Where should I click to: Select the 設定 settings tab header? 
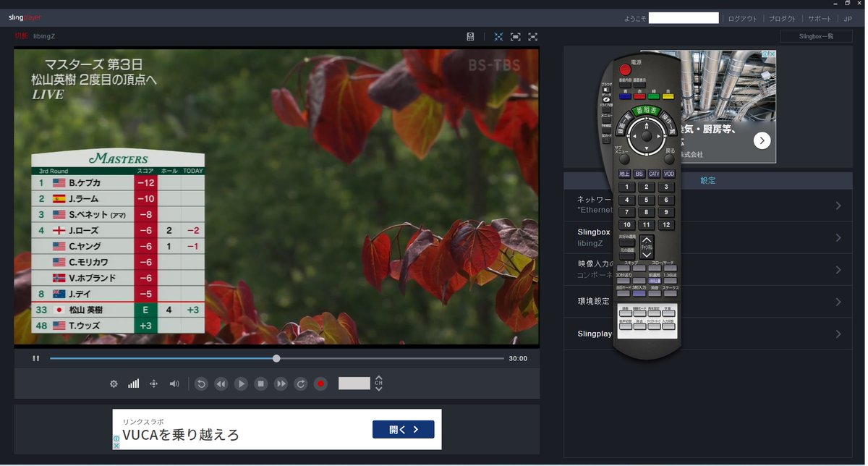coord(707,181)
